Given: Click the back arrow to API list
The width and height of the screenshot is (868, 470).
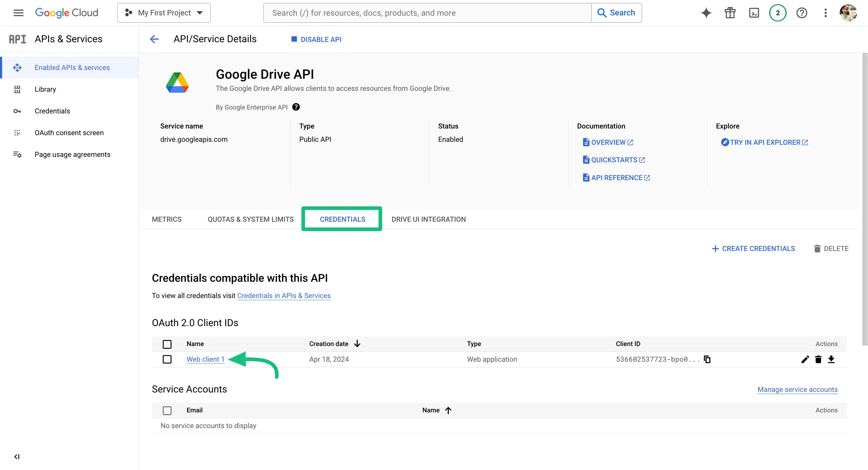Looking at the screenshot, I should click(x=154, y=39).
